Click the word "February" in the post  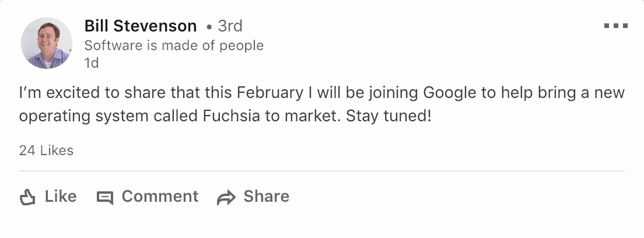269,93
